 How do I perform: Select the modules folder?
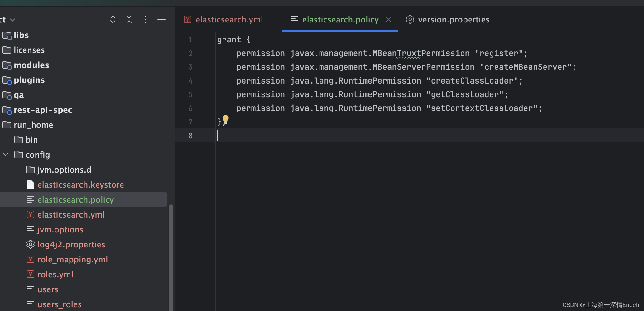(x=31, y=65)
